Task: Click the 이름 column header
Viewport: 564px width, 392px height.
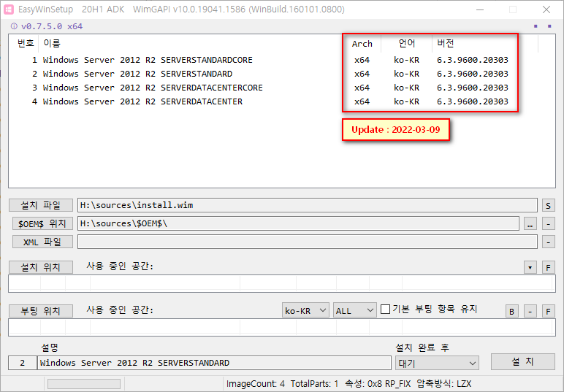Action: click(191, 44)
